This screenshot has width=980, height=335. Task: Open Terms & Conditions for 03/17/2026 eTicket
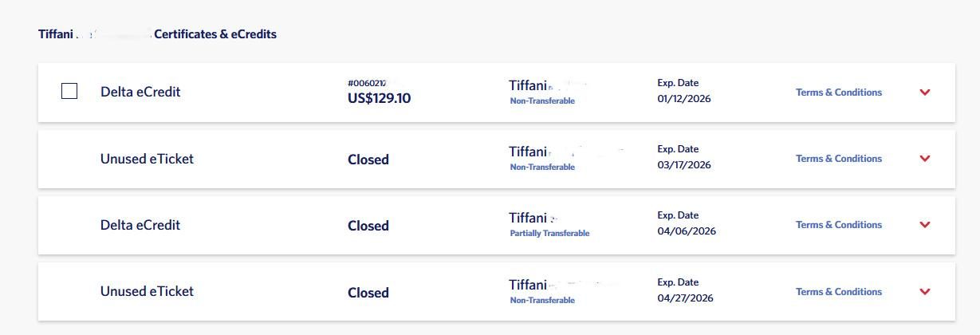[838, 159]
